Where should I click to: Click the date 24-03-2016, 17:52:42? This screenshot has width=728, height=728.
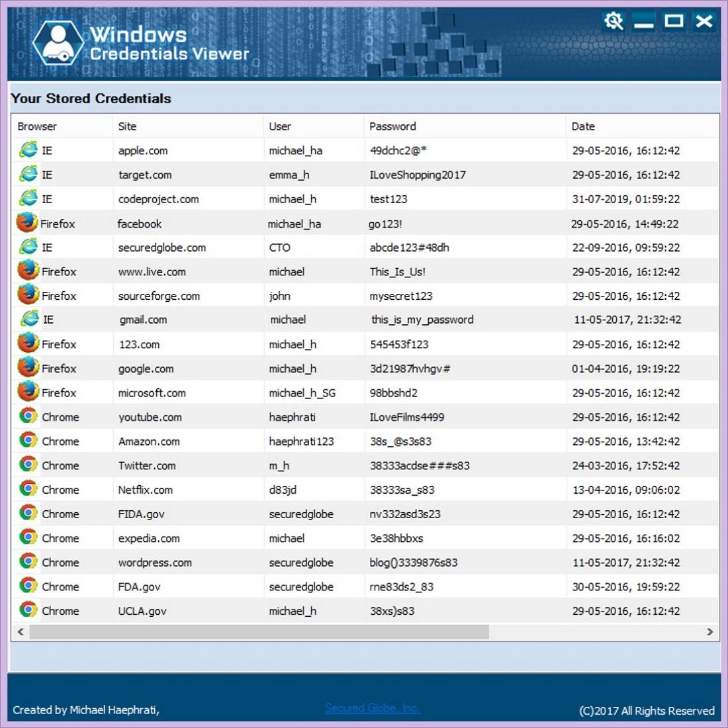tap(626, 465)
